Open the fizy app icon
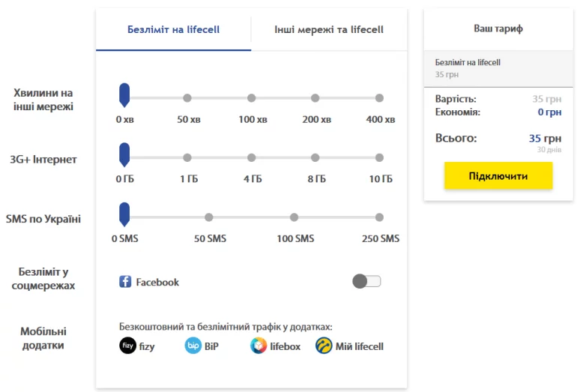The height and width of the screenshot is (392, 577). (127, 346)
